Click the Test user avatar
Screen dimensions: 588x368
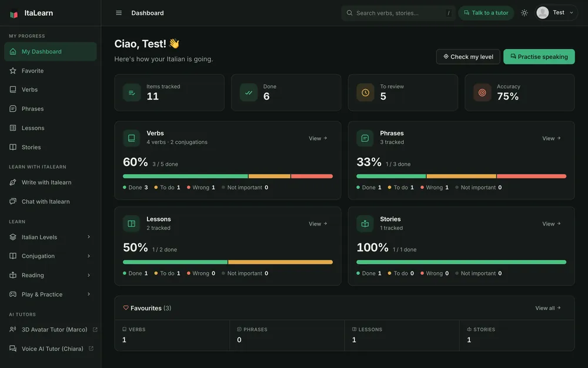click(x=542, y=13)
